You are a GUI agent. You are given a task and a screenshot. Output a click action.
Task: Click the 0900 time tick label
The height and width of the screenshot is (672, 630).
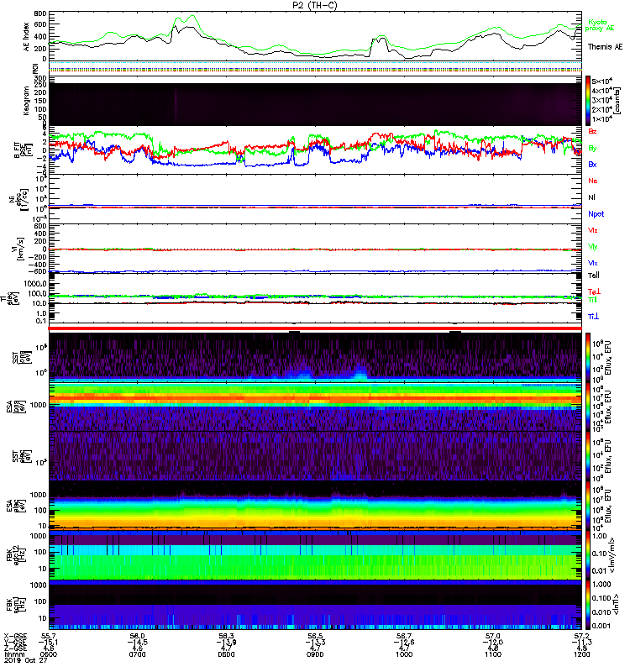(x=315, y=654)
